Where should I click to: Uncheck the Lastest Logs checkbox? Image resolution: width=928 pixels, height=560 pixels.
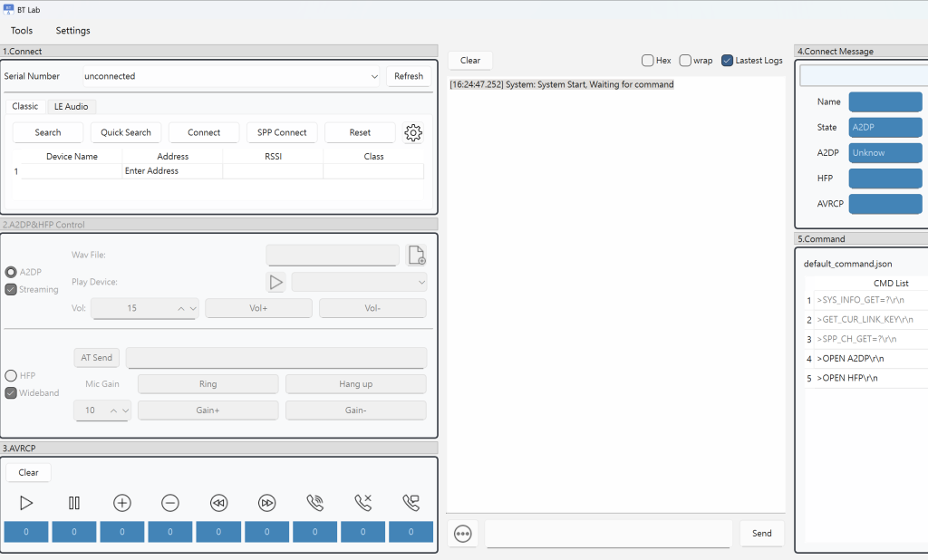728,61
